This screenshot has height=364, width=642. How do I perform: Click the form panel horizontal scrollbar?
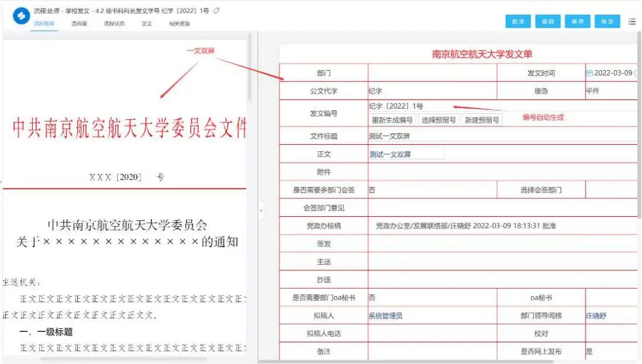click(x=405, y=362)
